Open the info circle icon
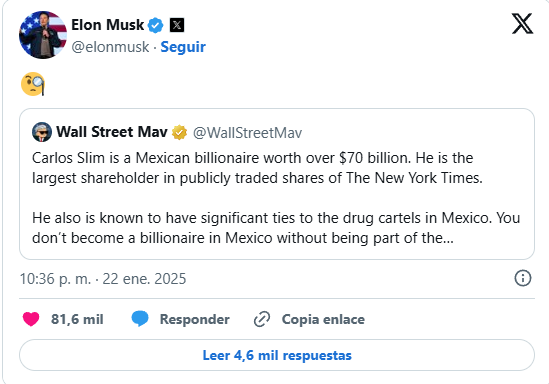The width and height of the screenshot is (549, 384). pyautogui.click(x=523, y=278)
